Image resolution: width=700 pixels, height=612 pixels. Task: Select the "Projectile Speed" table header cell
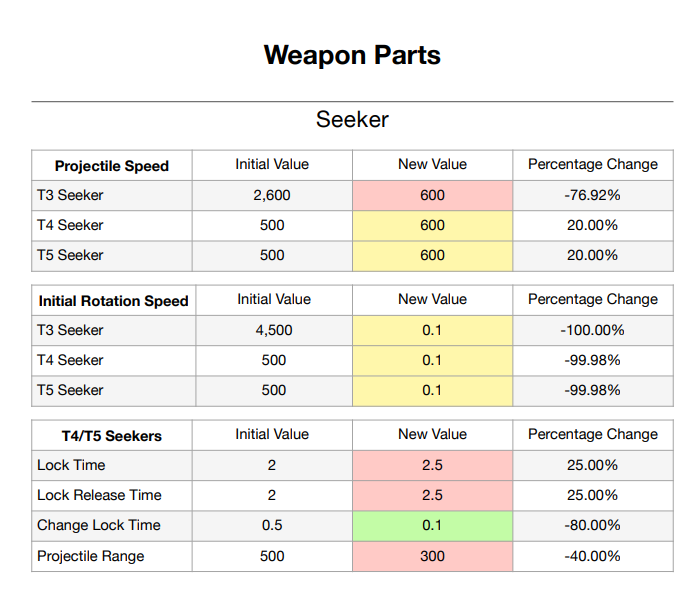[111, 166]
